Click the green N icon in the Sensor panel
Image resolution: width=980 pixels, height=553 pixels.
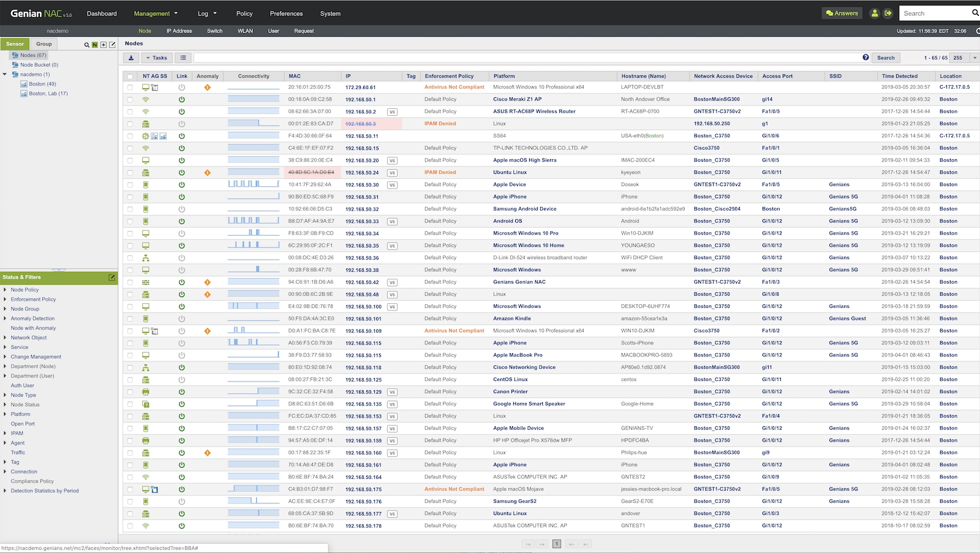pos(94,44)
